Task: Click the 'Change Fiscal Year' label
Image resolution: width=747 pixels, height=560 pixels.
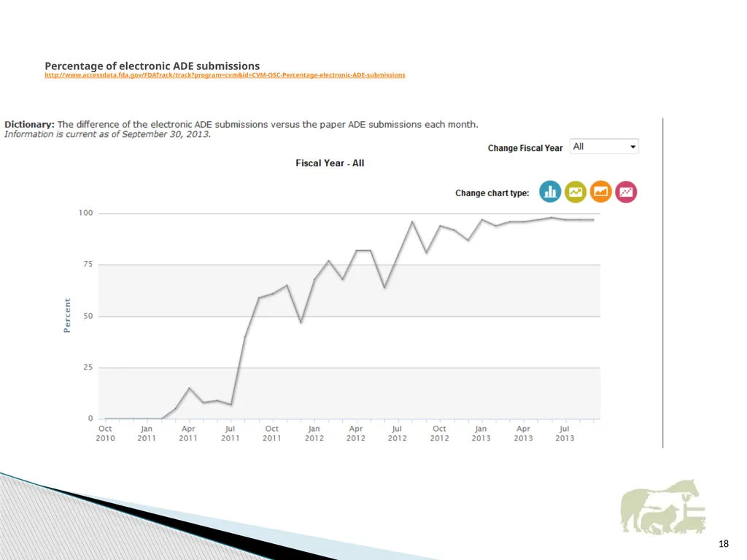Action: pos(525,148)
